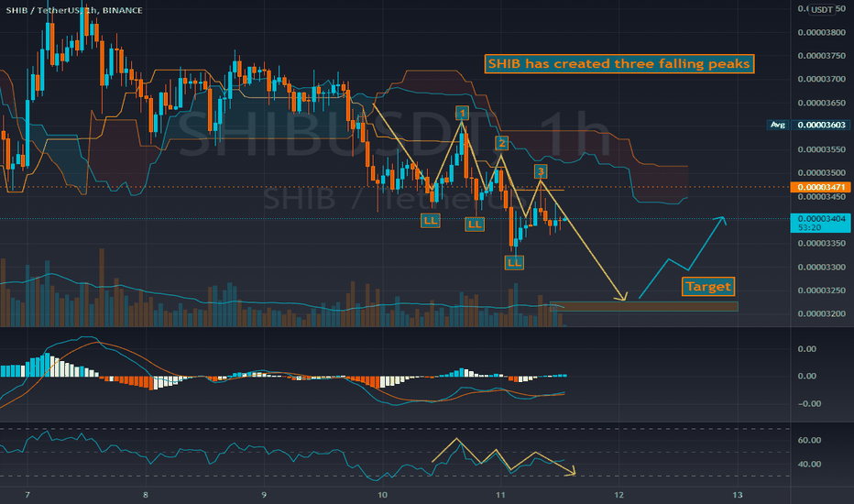Image resolution: width=854 pixels, height=504 pixels.
Task: Click the 0.00003300 price axis label
Action: [821, 267]
